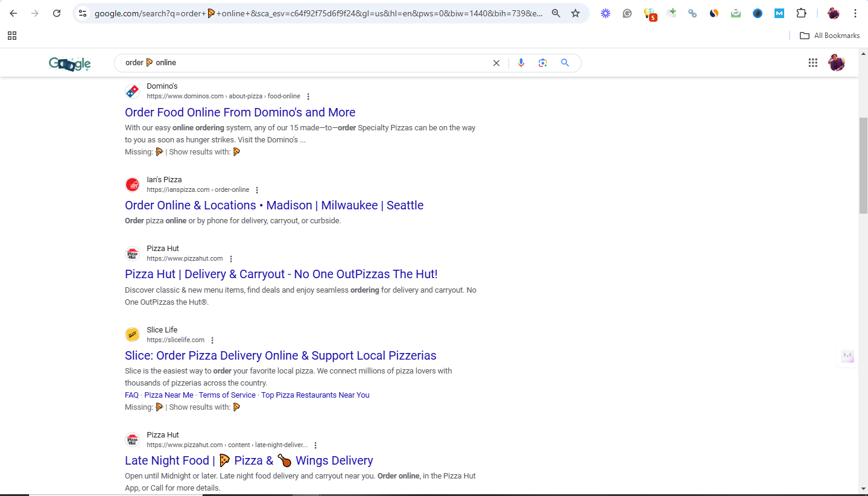Open "Order Food Online From Domino's and More"
This screenshot has height=496, width=868.
tap(240, 112)
